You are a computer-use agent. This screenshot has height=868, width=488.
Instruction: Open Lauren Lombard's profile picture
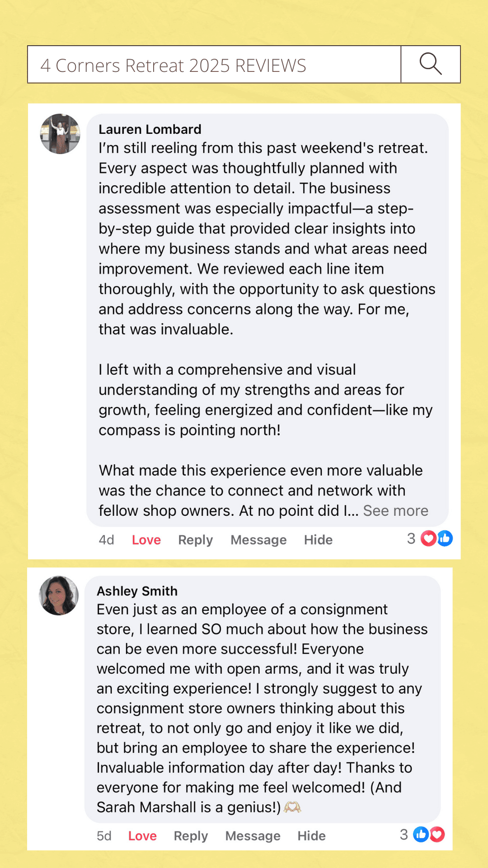[x=60, y=134]
